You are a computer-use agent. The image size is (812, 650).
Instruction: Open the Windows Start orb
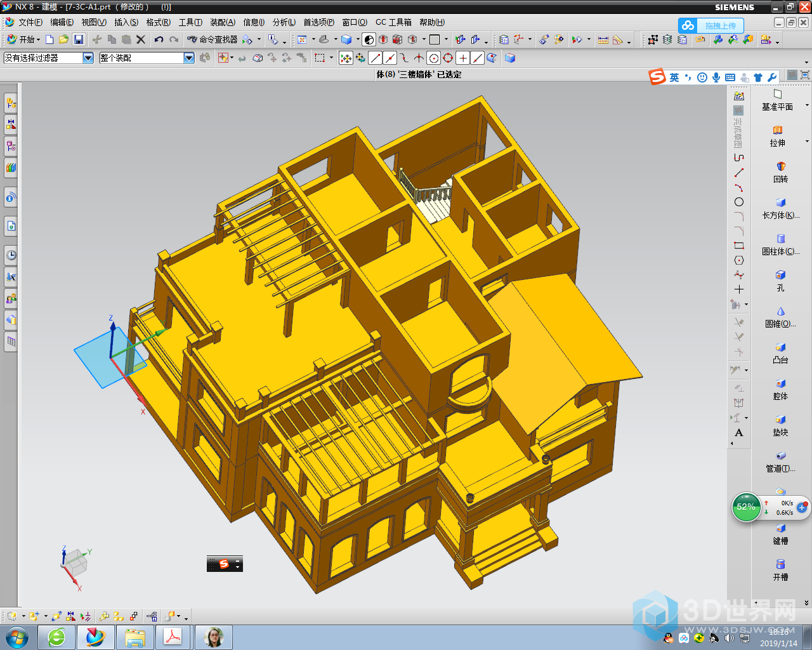pyautogui.click(x=16, y=637)
